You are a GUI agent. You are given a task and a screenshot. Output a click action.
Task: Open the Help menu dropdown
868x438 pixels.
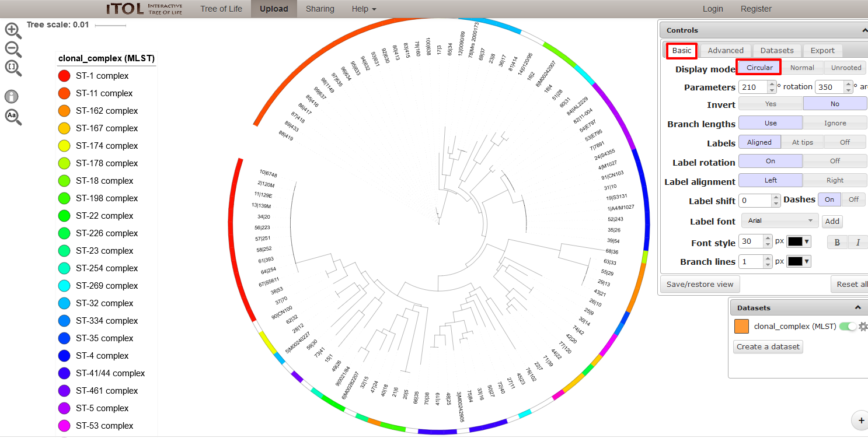[364, 9]
